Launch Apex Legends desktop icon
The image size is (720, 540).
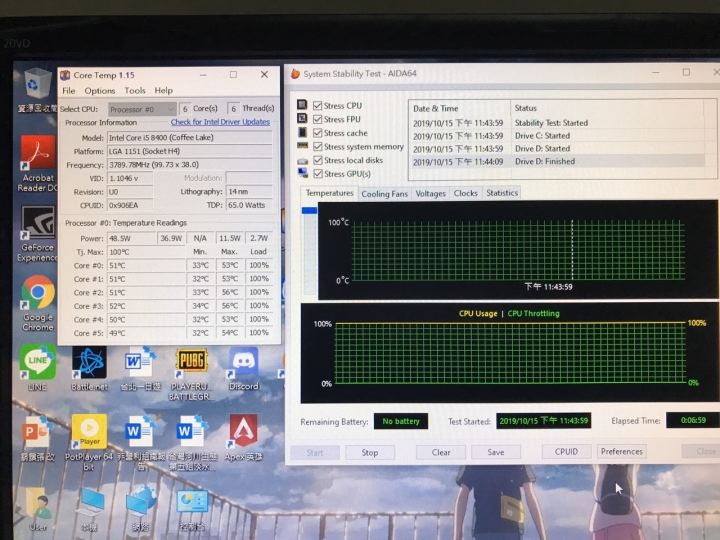click(243, 437)
